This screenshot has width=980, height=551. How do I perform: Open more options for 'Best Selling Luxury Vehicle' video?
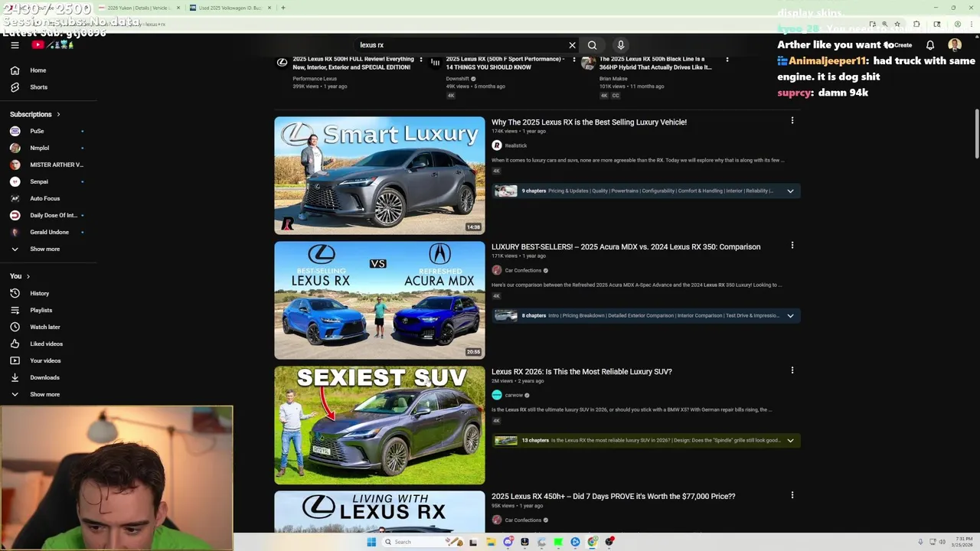coord(792,120)
